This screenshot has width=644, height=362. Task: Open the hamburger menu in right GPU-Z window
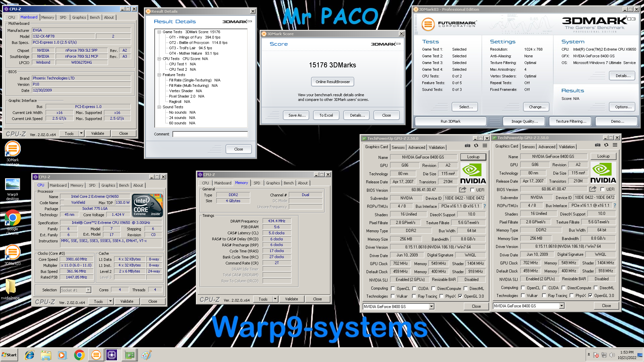click(x=615, y=145)
